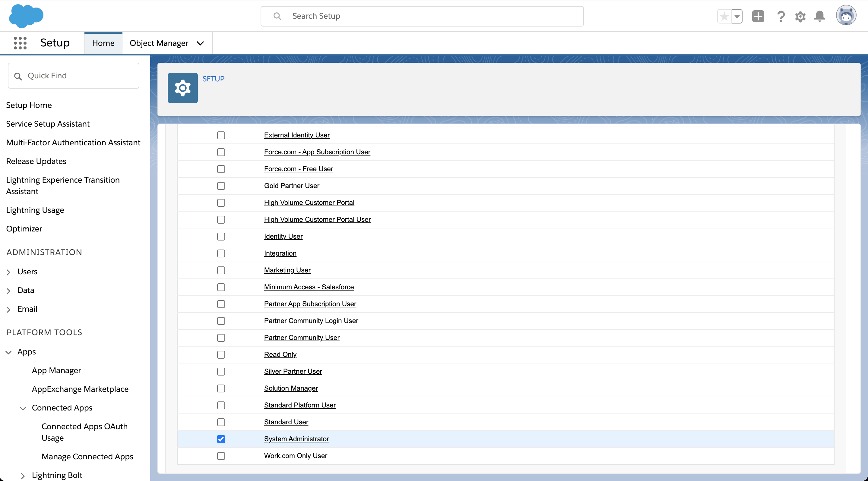Click the setup gear icon in header

pos(800,17)
